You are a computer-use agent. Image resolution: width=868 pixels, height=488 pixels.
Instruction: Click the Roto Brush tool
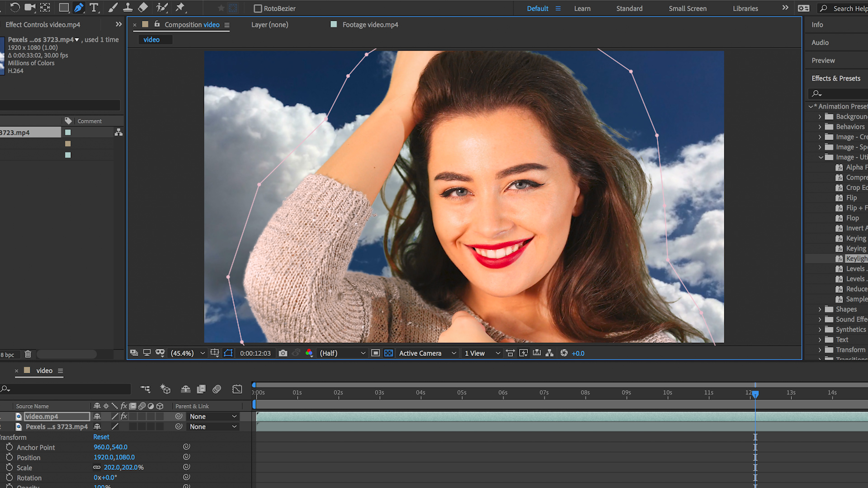[161, 8]
